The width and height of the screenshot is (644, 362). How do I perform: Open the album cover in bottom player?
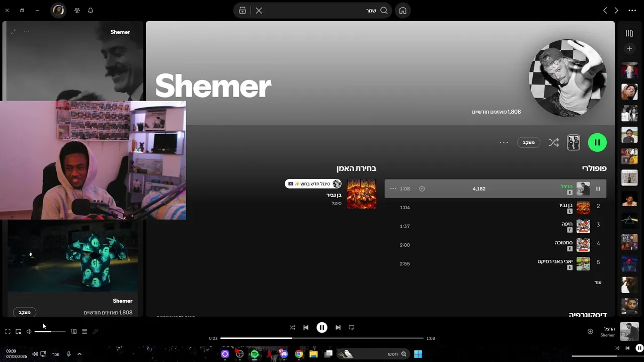point(629,331)
